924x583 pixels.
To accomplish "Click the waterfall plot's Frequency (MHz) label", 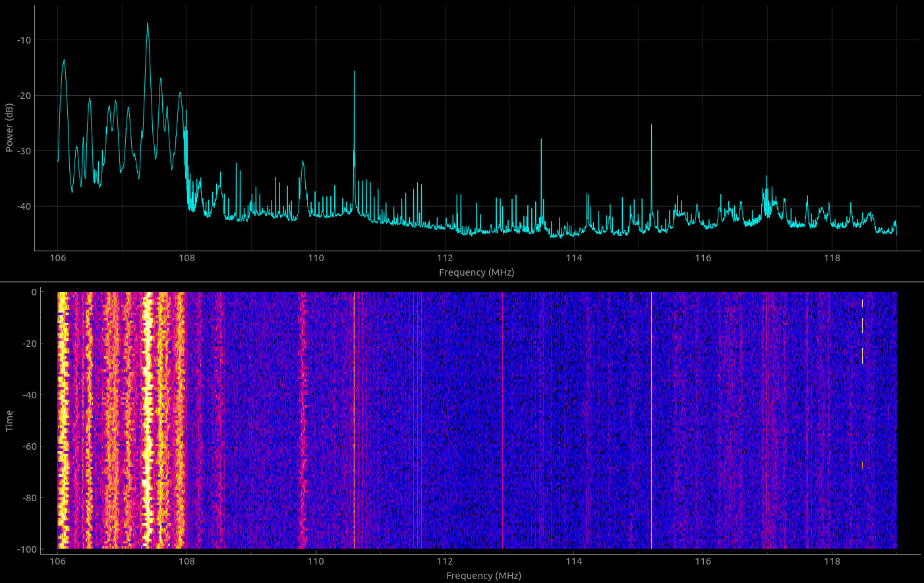I will click(x=483, y=576).
